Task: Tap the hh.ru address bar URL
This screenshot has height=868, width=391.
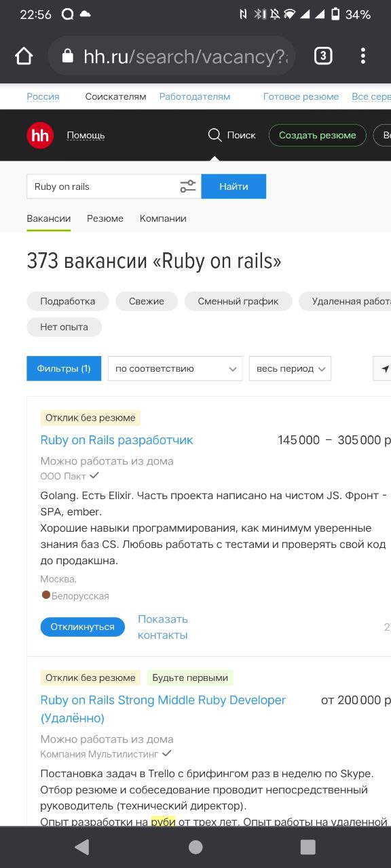Action: click(185, 57)
